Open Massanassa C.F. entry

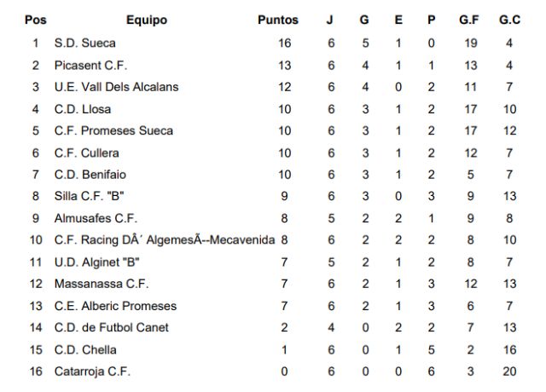(x=102, y=284)
